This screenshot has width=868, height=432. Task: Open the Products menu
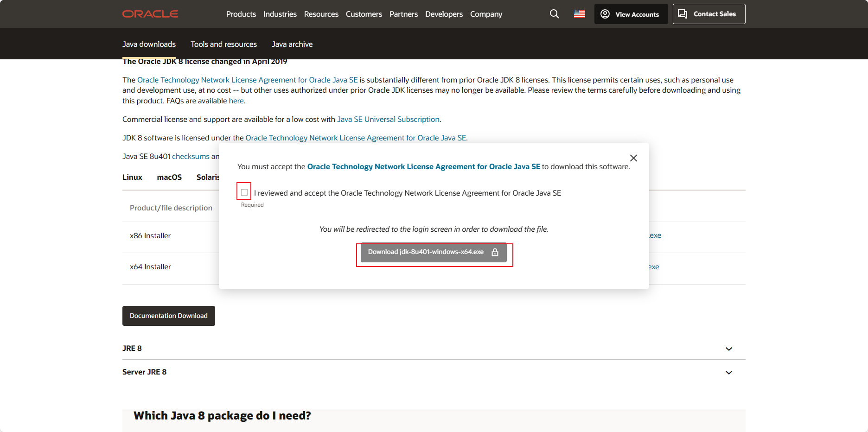pos(241,14)
